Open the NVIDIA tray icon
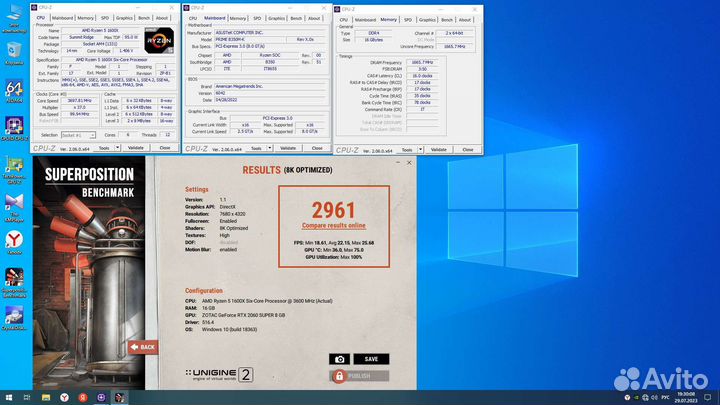The height and width of the screenshot is (405, 720). (636, 397)
